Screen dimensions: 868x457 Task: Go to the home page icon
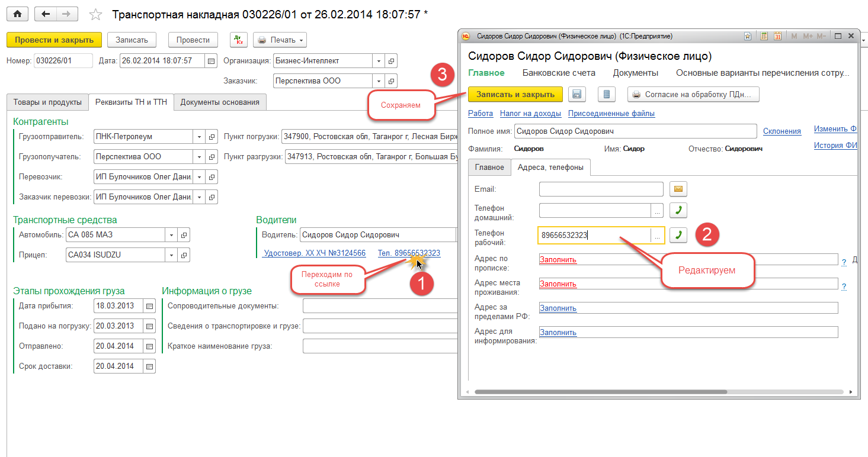pos(17,14)
